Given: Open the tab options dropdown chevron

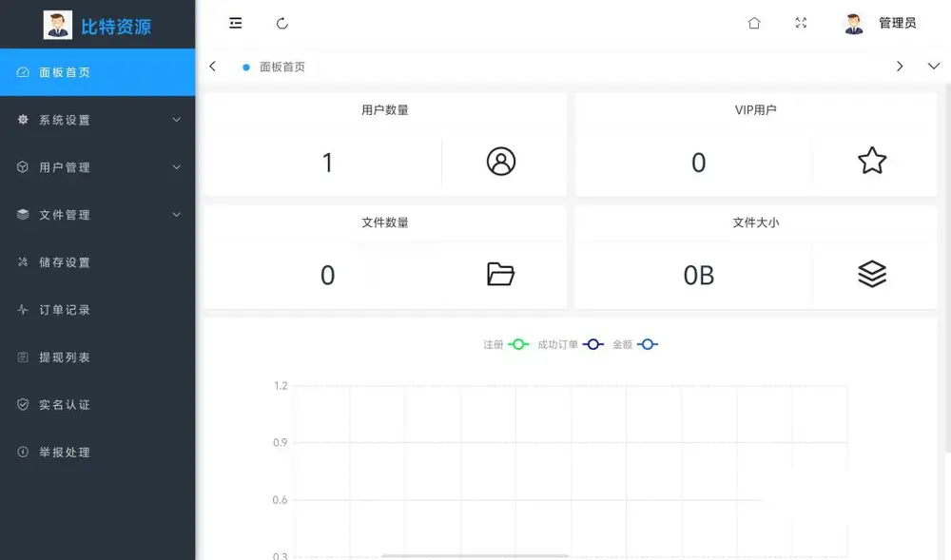Looking at the screenshot, I should tap(934, 66).
